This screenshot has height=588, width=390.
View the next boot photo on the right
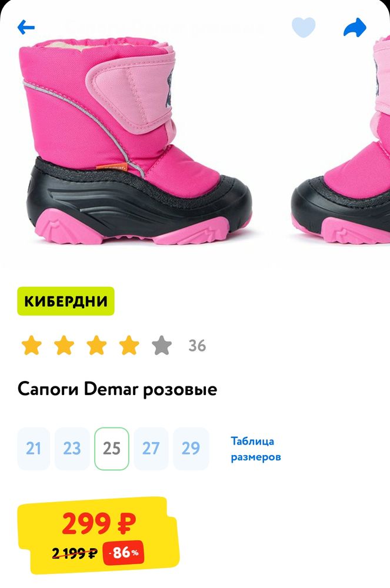[x=341, y=141]
